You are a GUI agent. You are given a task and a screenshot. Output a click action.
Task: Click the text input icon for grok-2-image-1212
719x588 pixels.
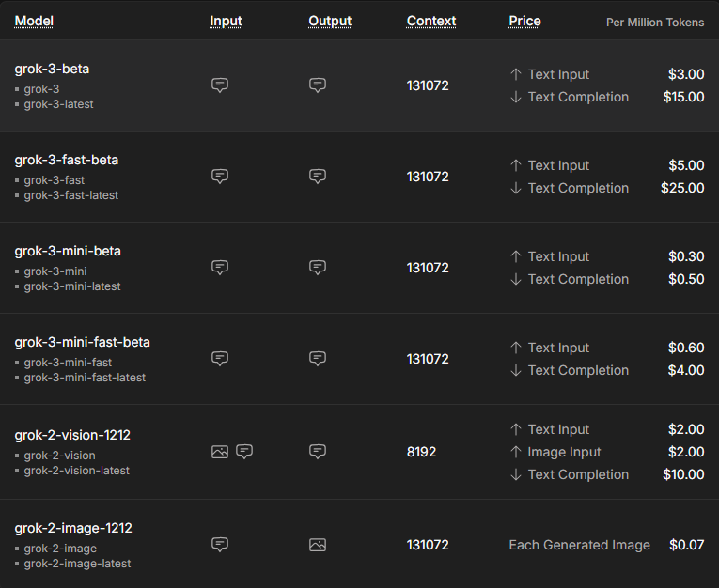click(220, 545)
